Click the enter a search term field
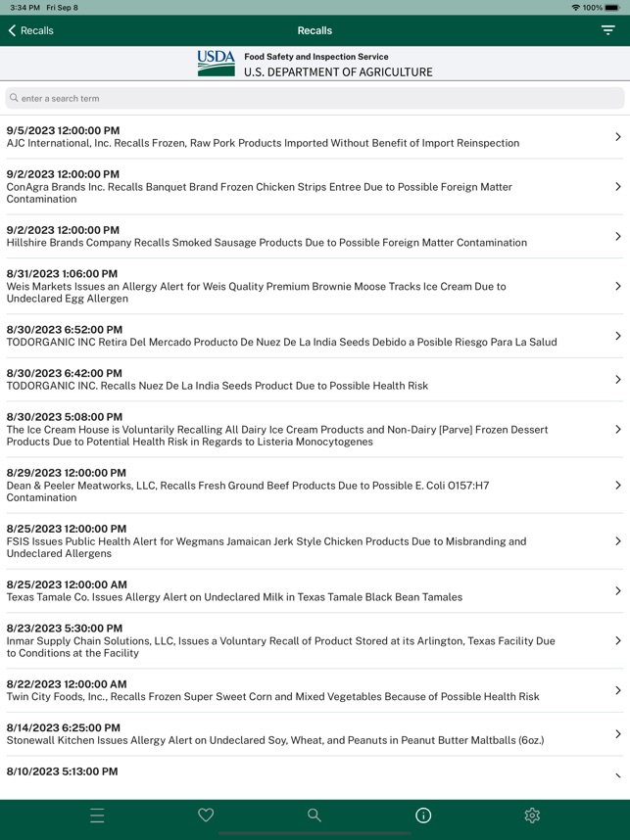 coord(314,98)
